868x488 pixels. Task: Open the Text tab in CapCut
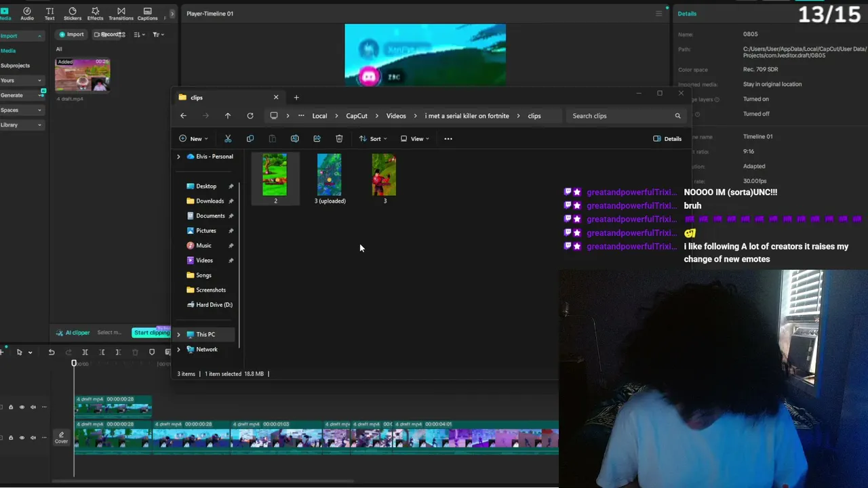pyautogui.click(x=50, y=14)
